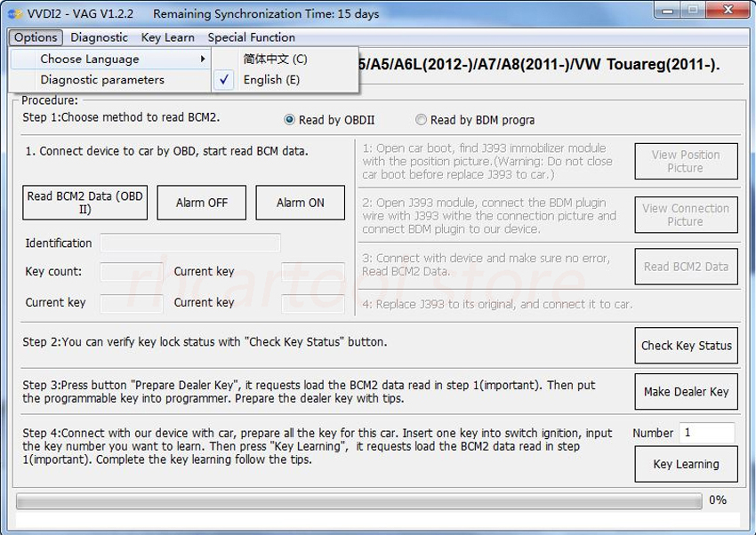Open the Special Function menu
The width and height of the screenshot is (756, 535).
pyautogui.click(x=251, y=37)
